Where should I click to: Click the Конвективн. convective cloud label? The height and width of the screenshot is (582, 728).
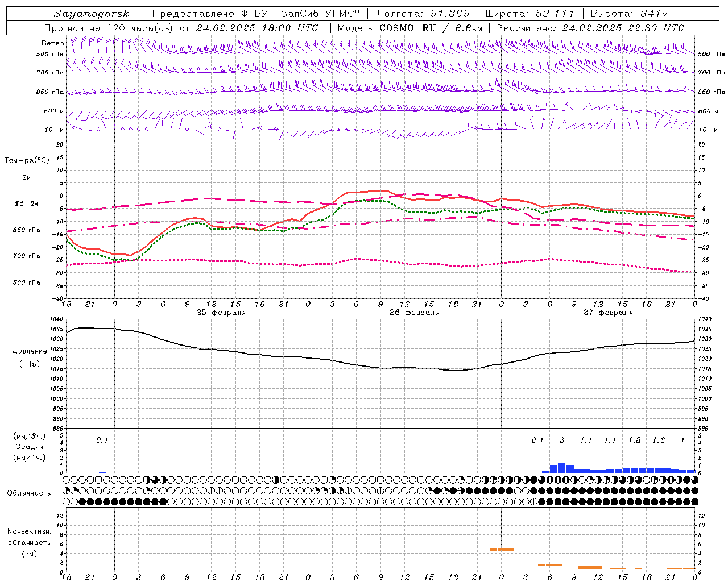[29, 531]
